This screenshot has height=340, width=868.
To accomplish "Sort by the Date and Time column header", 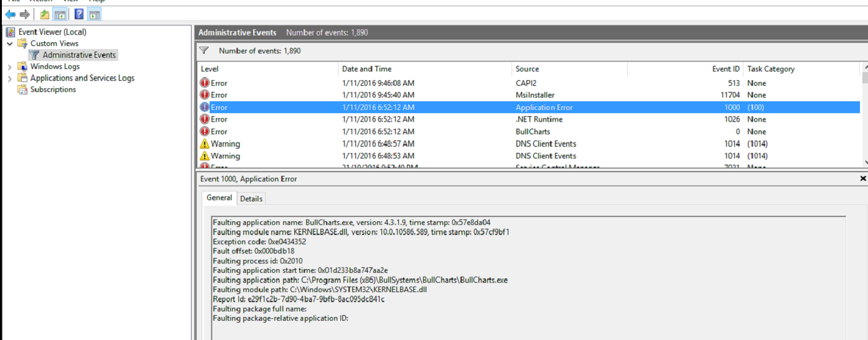I will (426, 69).
